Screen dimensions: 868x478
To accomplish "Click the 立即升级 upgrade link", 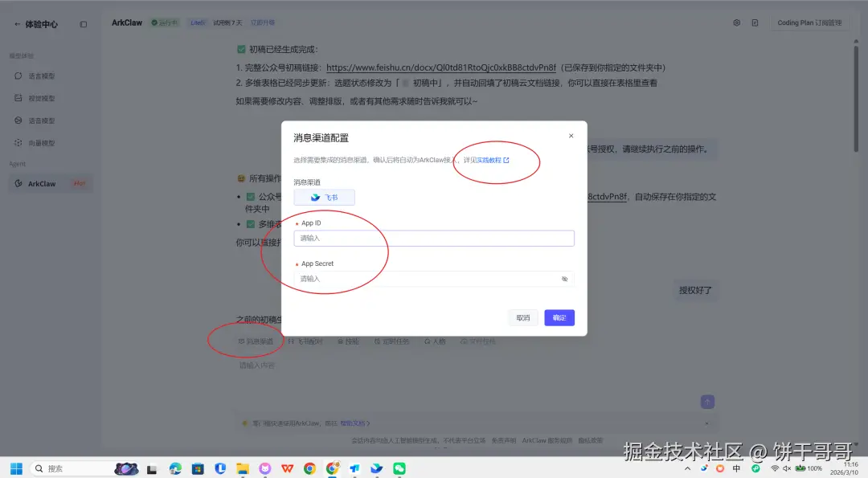I will pos(262,22).
